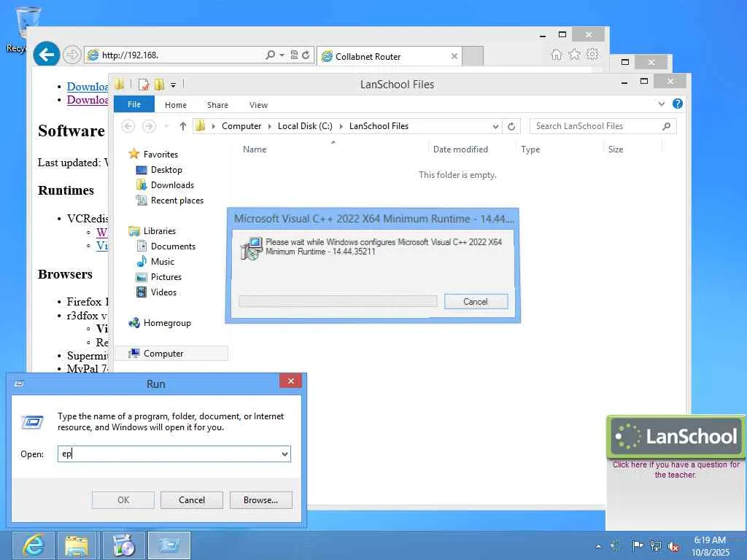
Task: Click Computer in the breadcrumb path
Action: pyautogui.click(x=241, y=126)
